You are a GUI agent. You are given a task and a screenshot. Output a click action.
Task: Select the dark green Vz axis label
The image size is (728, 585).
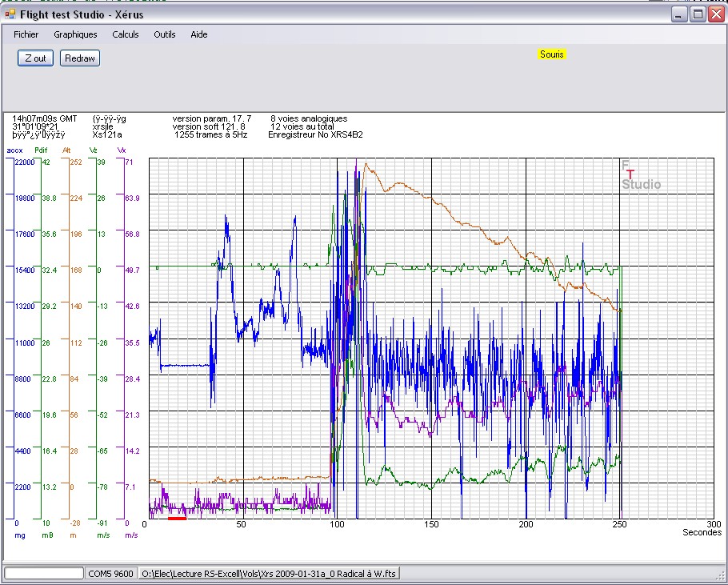[94, 150]
